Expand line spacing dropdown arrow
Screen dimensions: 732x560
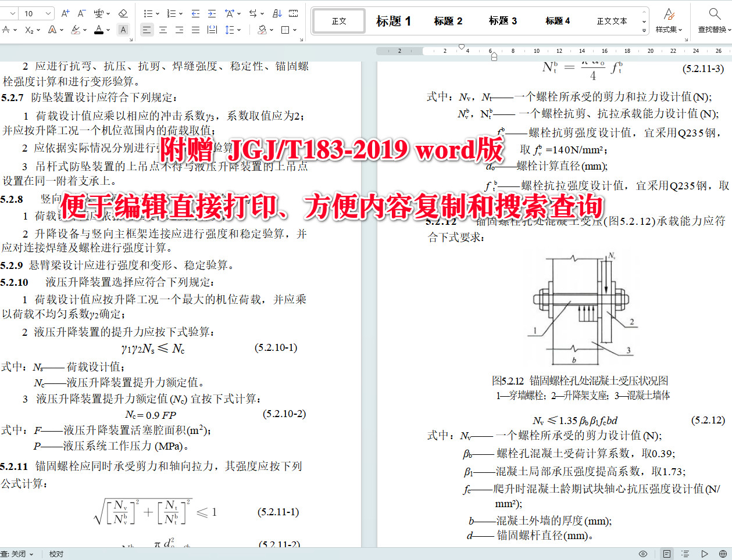click(x=238, y=30)
